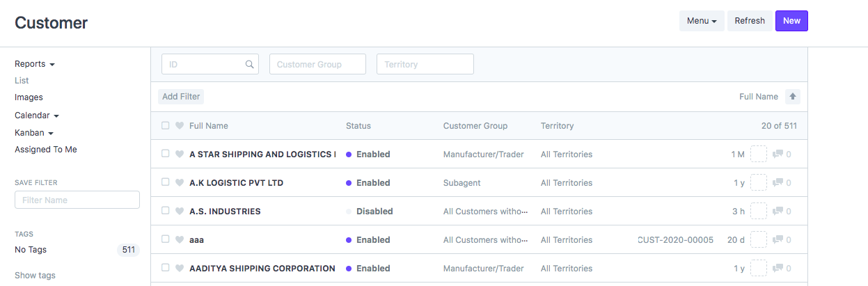Expand the Reports dropdown in sidebar

[35, 64]
